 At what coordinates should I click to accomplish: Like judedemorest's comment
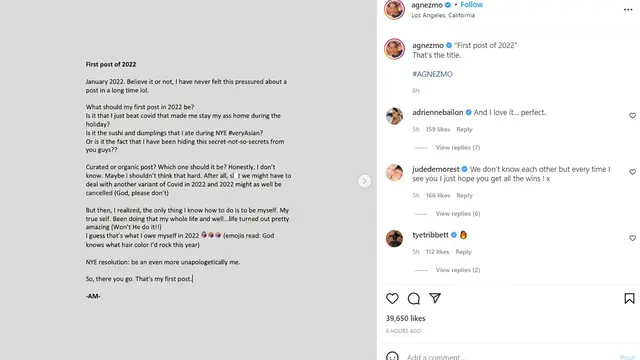click(632, 172)
